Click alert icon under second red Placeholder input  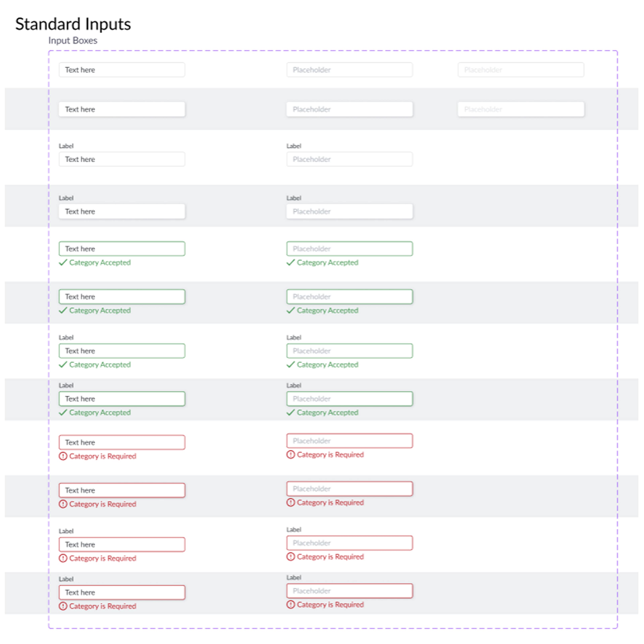(x=291, y=503)
